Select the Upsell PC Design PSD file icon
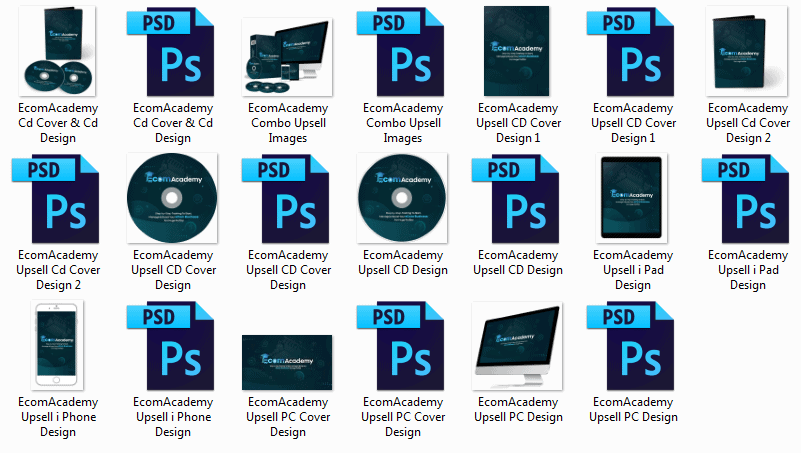The height and width of the screenshot is (453, 801). tap(633, 349)
